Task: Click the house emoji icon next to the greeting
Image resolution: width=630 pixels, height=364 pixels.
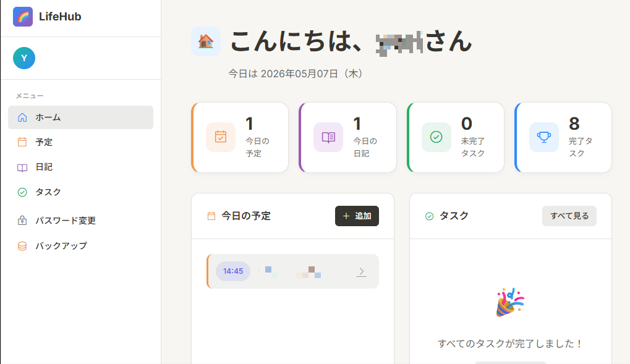Action: coord(206,41)
